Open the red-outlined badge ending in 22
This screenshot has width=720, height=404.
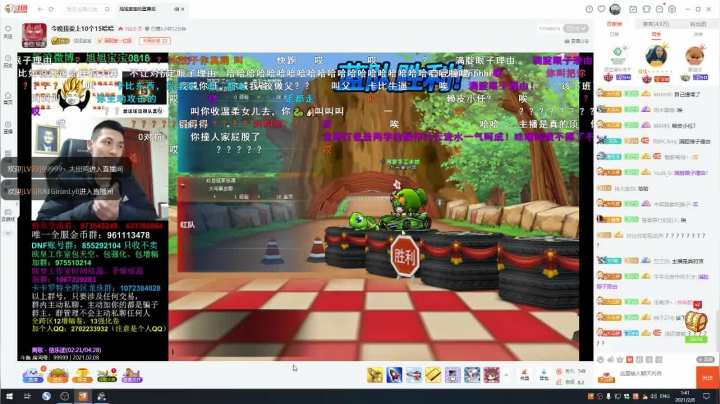point(155,41)
